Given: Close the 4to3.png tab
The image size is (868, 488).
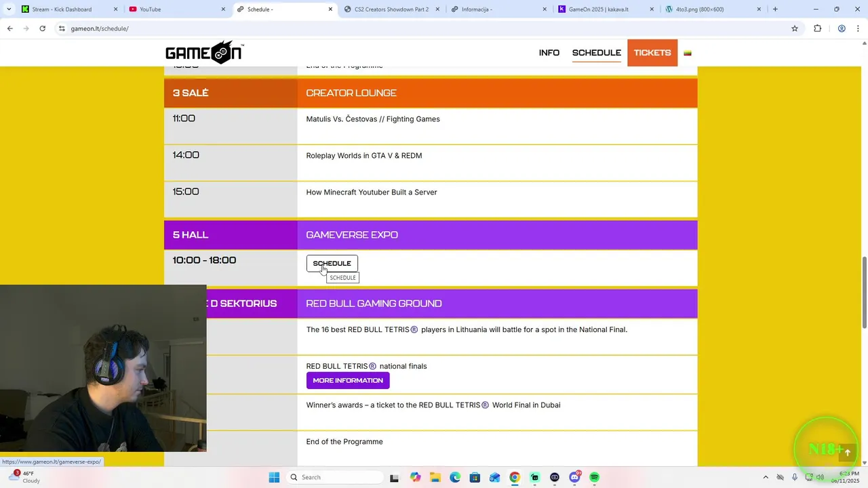Looking at the screenshot, I should pyautogui.click(x=759, y=9).
